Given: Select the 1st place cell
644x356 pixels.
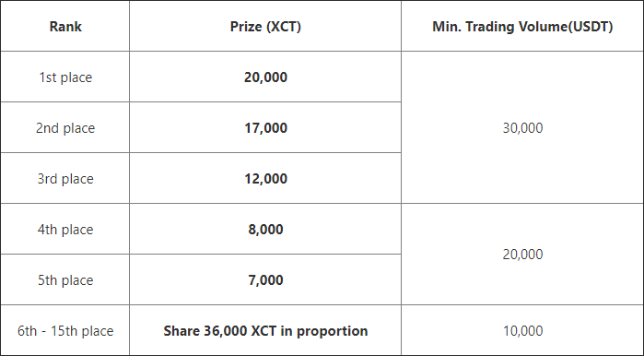Looking at the screenshot, I should tap(65, 77).
